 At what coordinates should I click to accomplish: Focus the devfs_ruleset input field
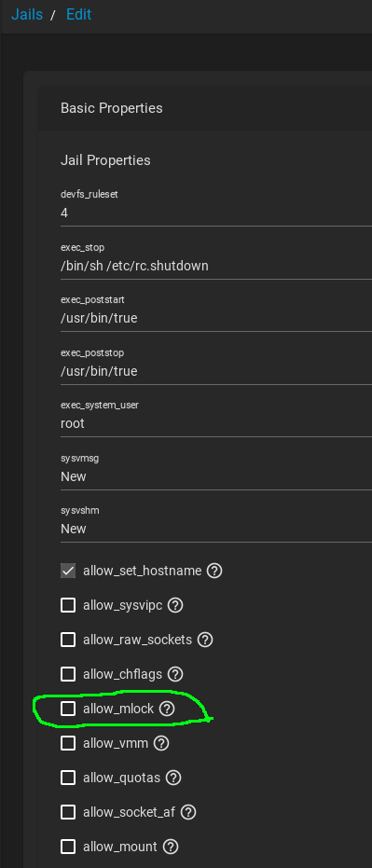(216, 214)
